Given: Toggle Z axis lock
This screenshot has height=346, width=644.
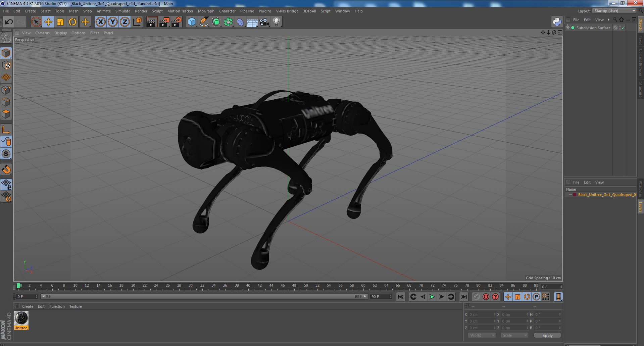Looking at the screenshot, I should point(125,22).
